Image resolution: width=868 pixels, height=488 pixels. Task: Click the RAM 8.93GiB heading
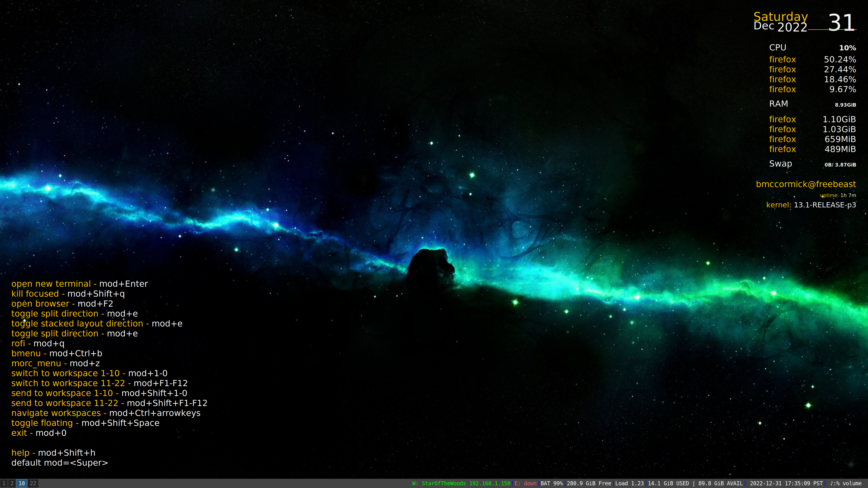[812, 104]
